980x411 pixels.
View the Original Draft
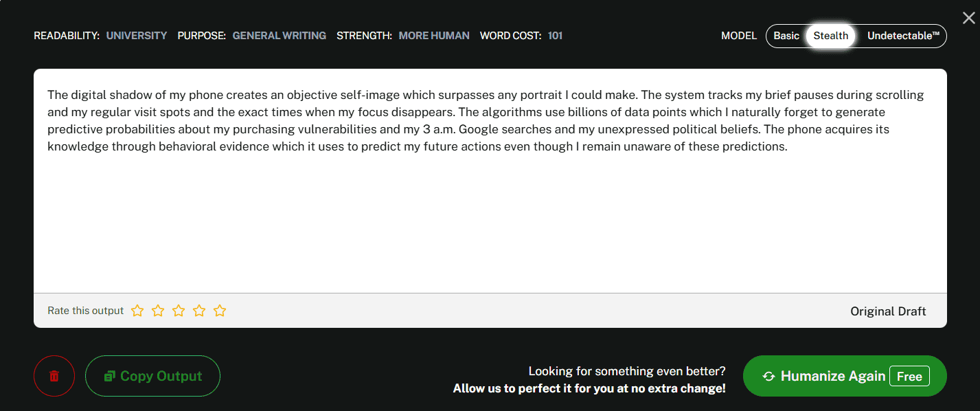click(x=888, y=311)
